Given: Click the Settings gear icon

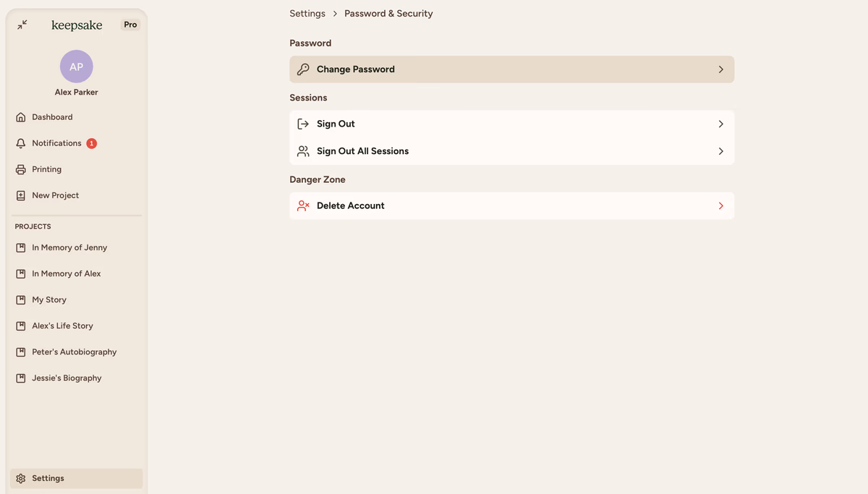Looking at the screenshot, I should pos(21,478).
